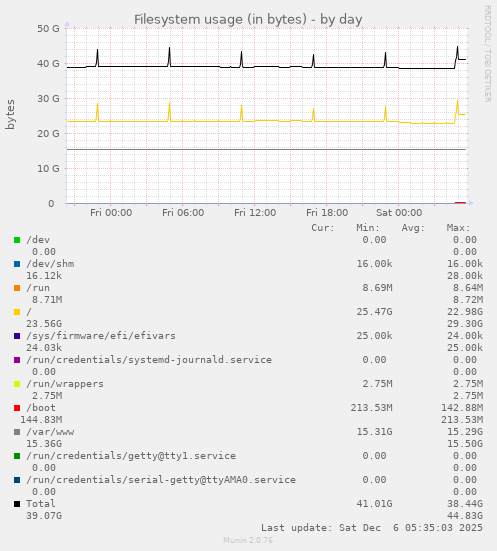This screenshot has width=497, height=551.
Task: Click the '41.01G' Total value
Action: 374,504
